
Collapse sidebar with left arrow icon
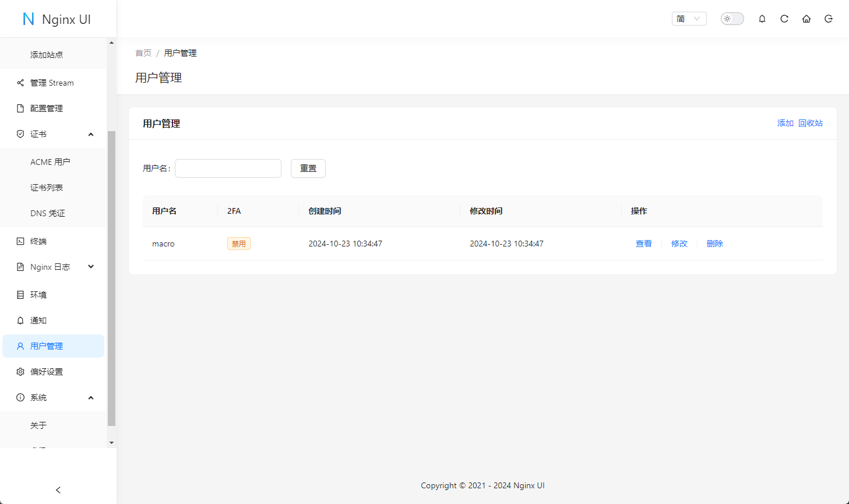[x=58, y=490]
